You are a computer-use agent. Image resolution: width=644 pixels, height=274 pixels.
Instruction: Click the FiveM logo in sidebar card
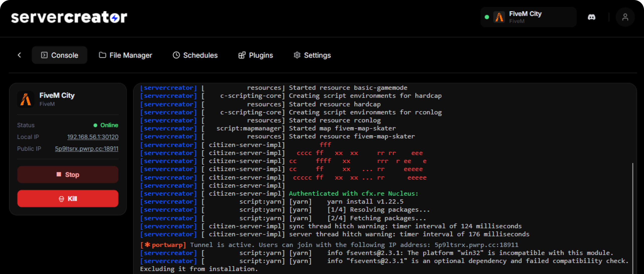pos(26,99)
